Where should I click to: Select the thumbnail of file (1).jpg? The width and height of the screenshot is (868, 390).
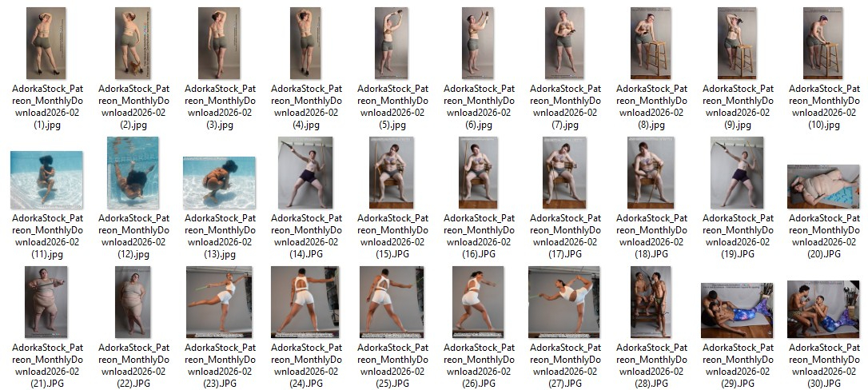tap(47, 43)
